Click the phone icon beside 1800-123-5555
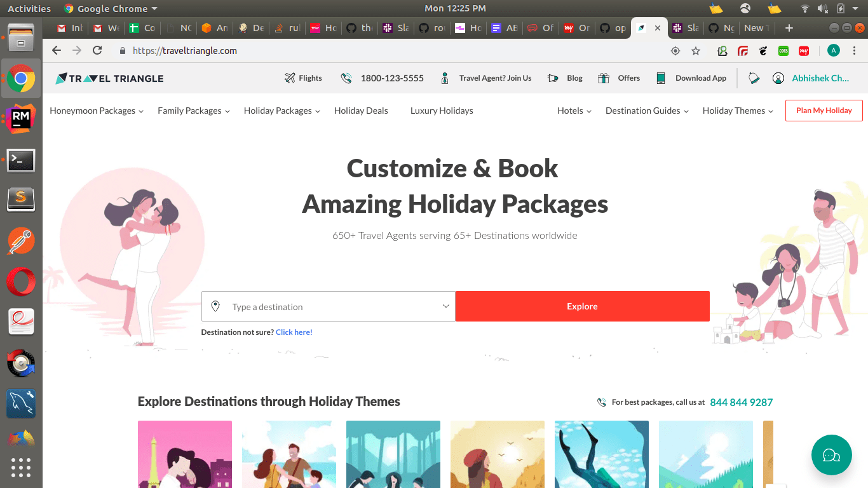868x488 pixels. pos(346,78)
